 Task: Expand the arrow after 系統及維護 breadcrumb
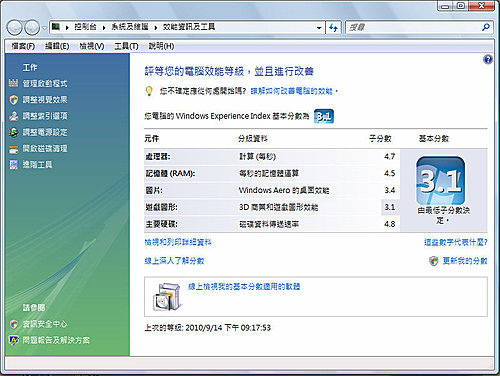155,27
